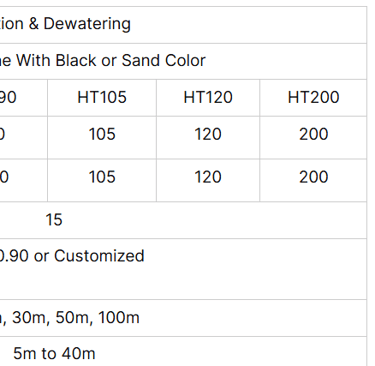Click the HT105 column header cell
Image resolution: width=375 pixels, height=366 pixels.
102,98
